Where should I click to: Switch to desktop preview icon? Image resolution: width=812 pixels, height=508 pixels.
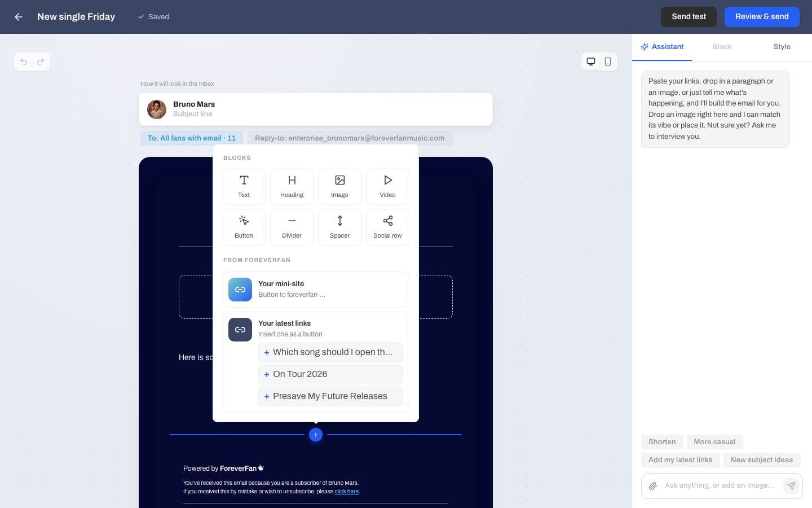pos(591,62)
